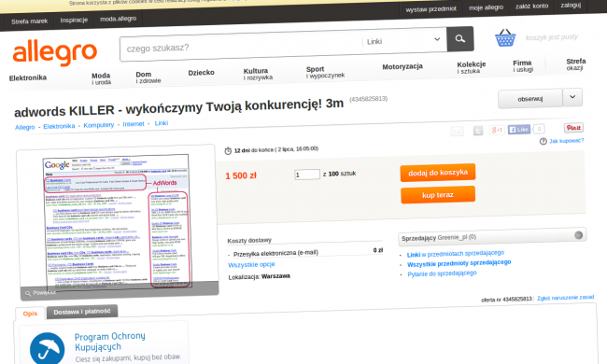Click the email share icon
The image size is (607, 364).
click(457, 131)
